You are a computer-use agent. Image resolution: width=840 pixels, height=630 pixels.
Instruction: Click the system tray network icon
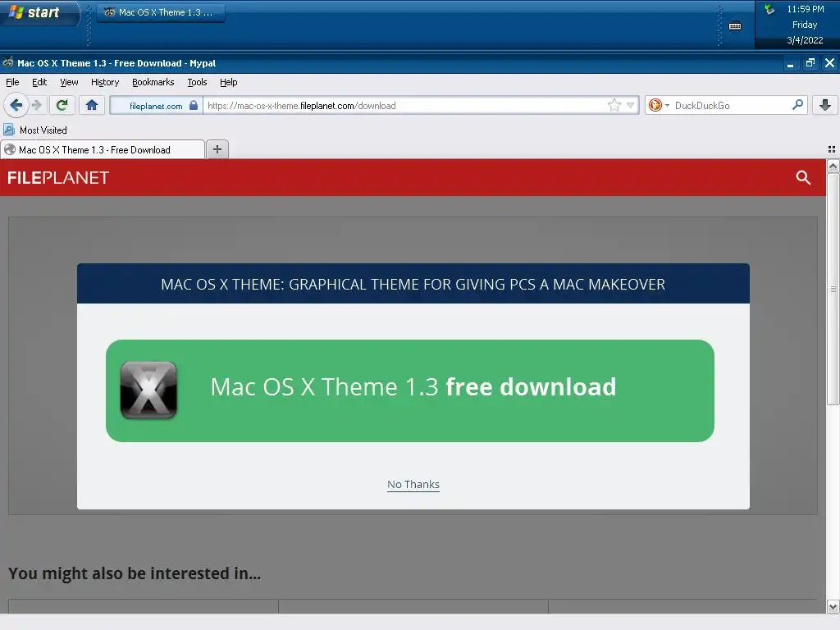(x=769, y=9)
